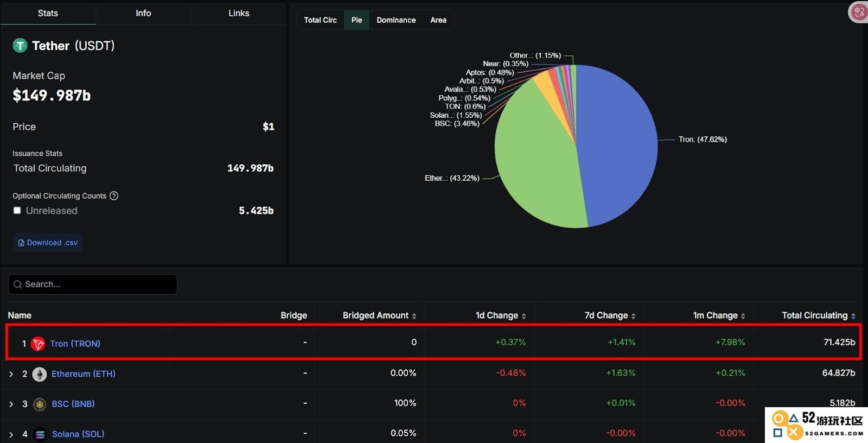Viewport: 868px width, 443px height.
Task: Sort by 1d Change arrows icon
Action: tap(524, 316)
